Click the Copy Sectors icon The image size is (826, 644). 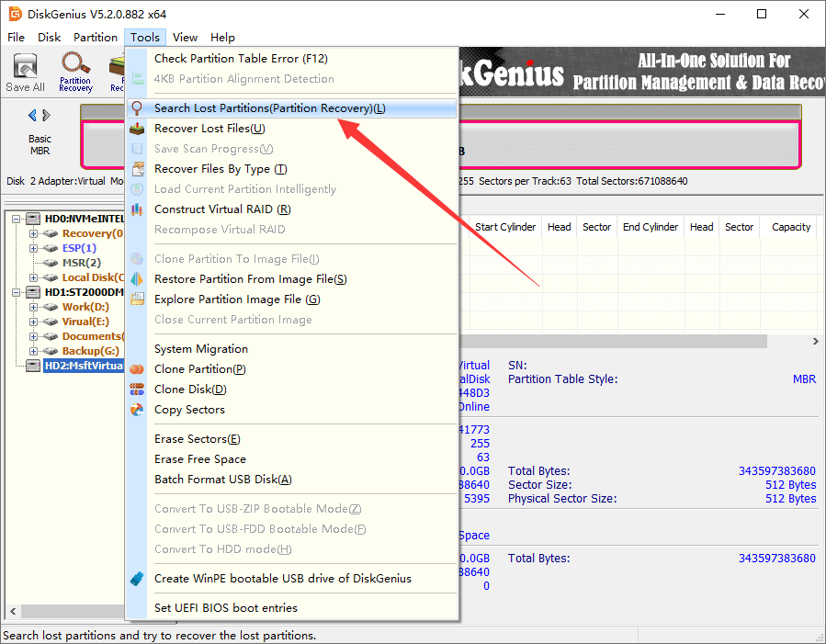pos(137,410)
